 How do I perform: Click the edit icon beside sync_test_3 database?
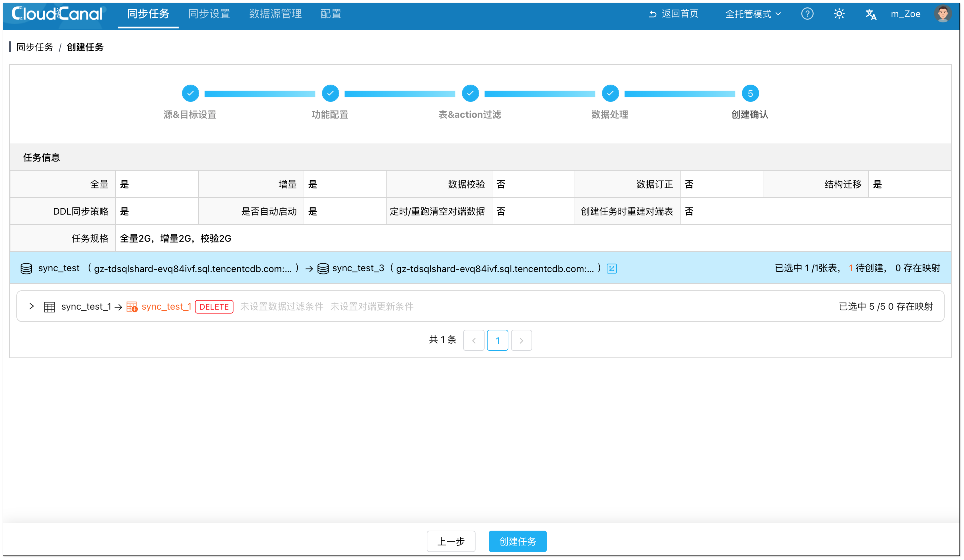(612, 269)
